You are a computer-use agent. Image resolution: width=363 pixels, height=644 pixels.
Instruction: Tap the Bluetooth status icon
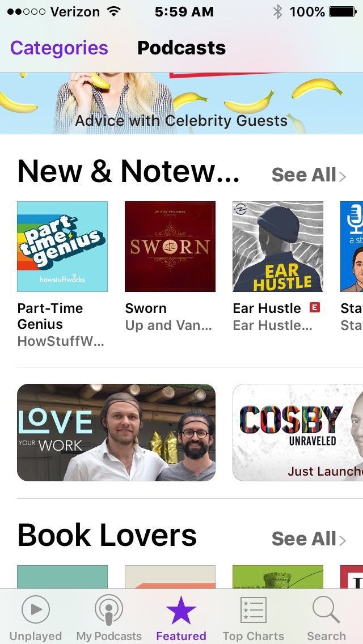point(278,12)
